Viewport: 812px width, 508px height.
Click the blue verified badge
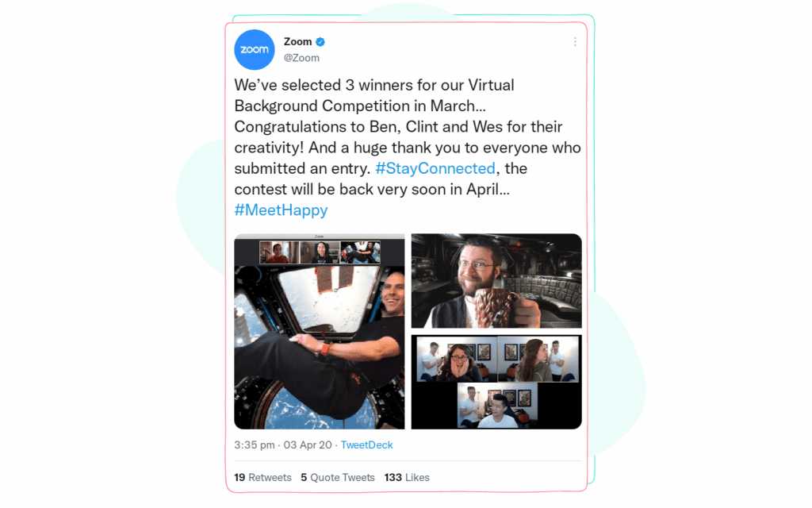(320, 42)
